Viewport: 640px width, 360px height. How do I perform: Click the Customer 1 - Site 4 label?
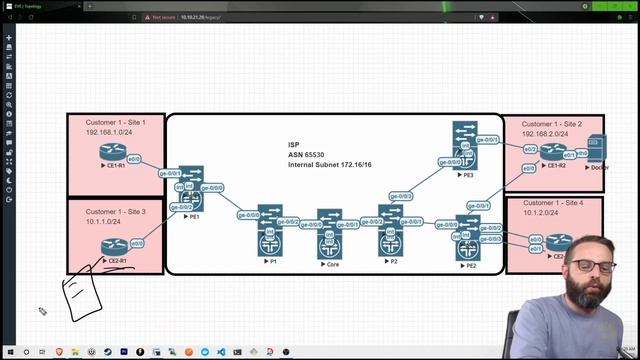click(553, 203)
